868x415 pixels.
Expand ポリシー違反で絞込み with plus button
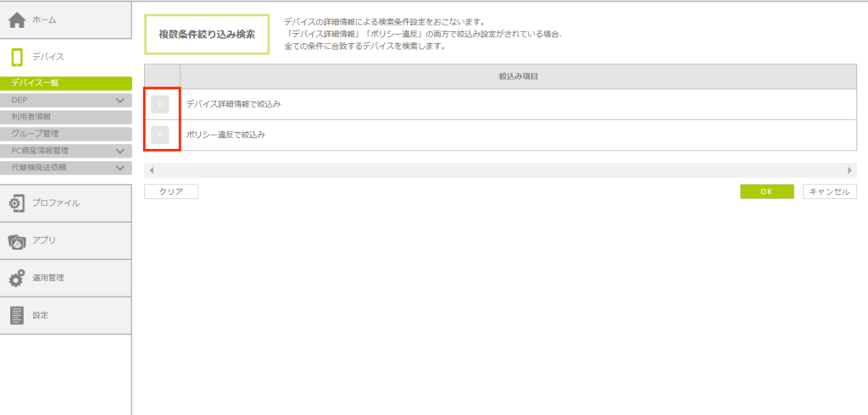coord(160,135)
